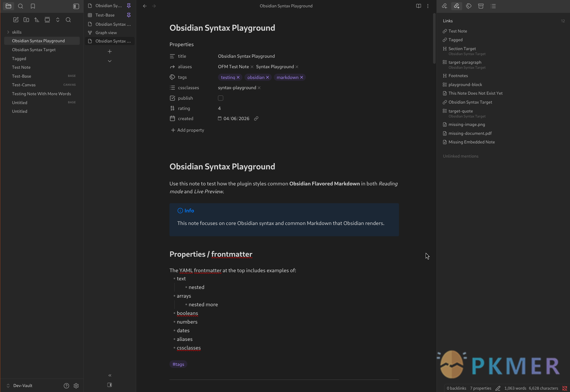570x392 pixels.
Task: Auto-reveal current file icon
Action: [x=47, y=20]
